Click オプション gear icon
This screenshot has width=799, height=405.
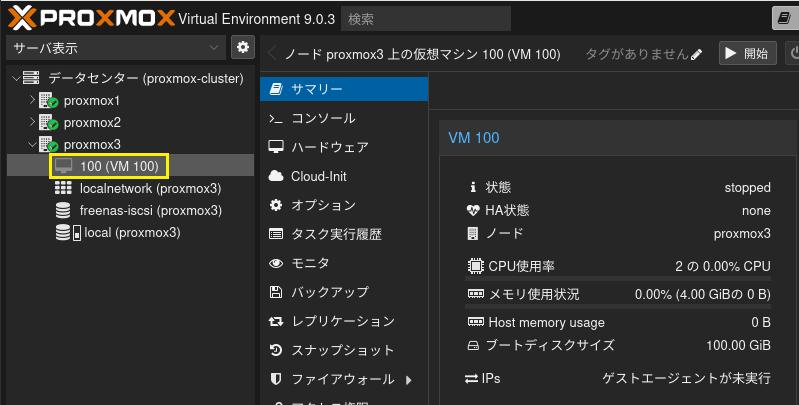pos(276,205)
